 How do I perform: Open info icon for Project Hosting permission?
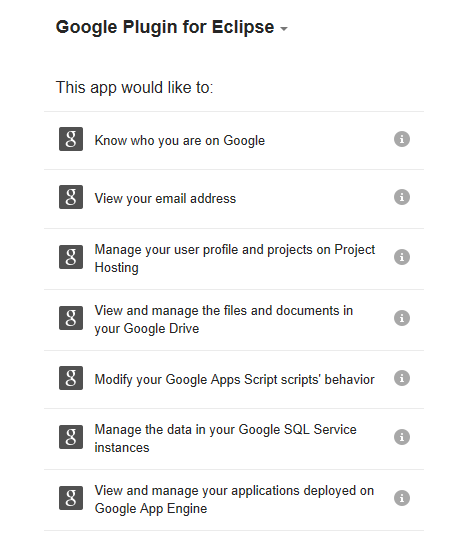tap(402, 257)
